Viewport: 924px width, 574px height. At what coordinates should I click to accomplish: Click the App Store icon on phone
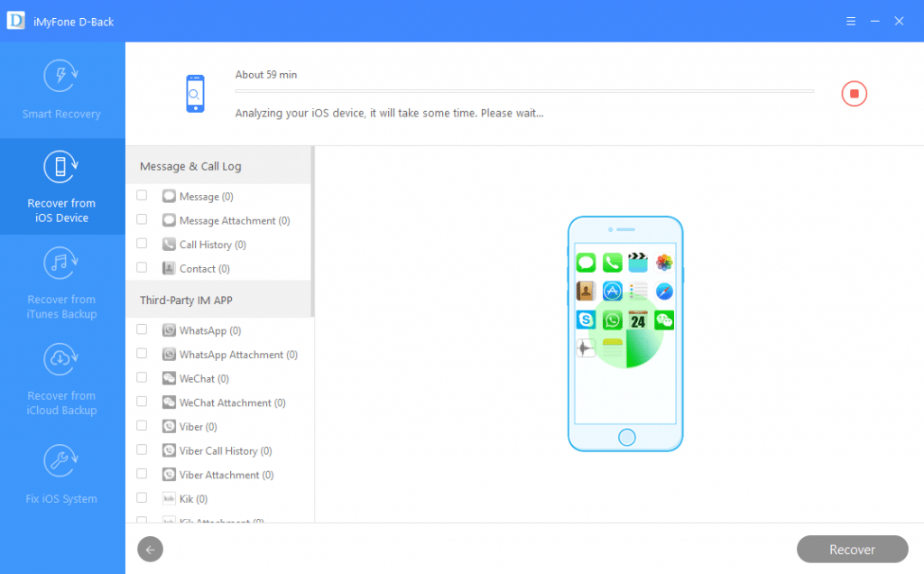pyautogui.click(x=613, y=292)
